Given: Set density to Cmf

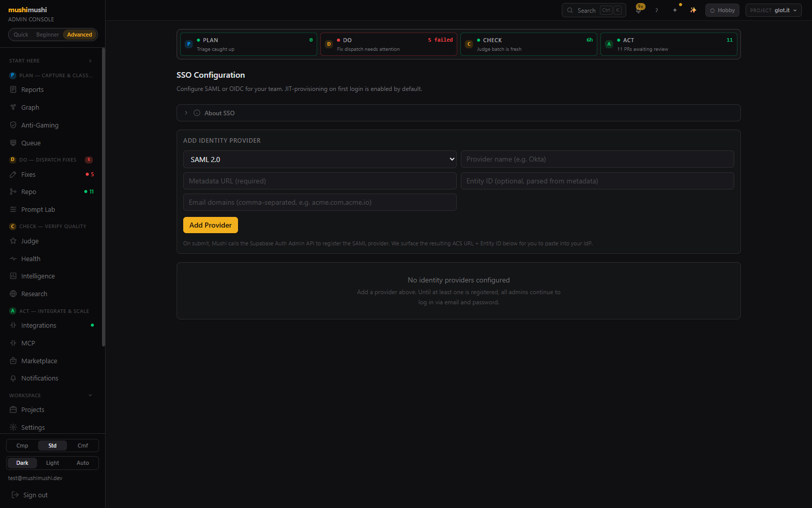Looking at the screenshot, I should 83,446.
